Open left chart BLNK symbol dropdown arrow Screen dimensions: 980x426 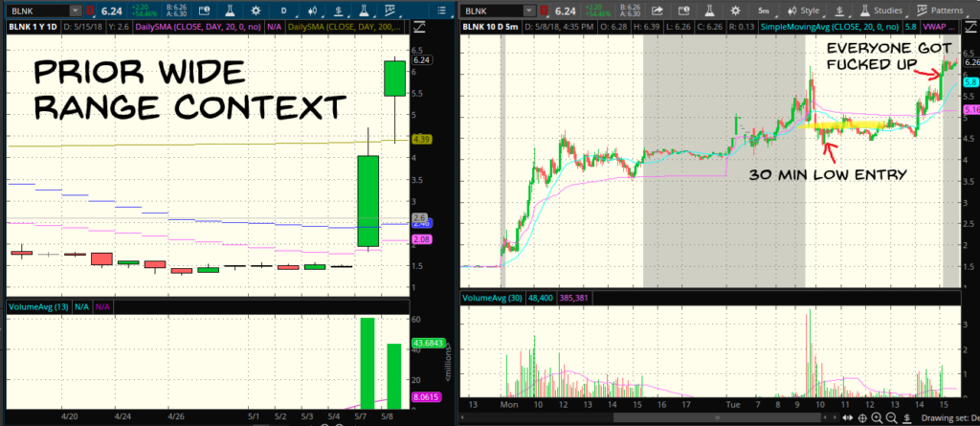pos(76,11)
